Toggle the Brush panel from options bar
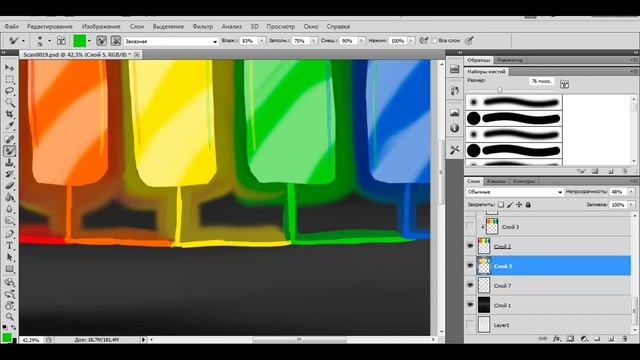640x360 pixels. [61, 41]
